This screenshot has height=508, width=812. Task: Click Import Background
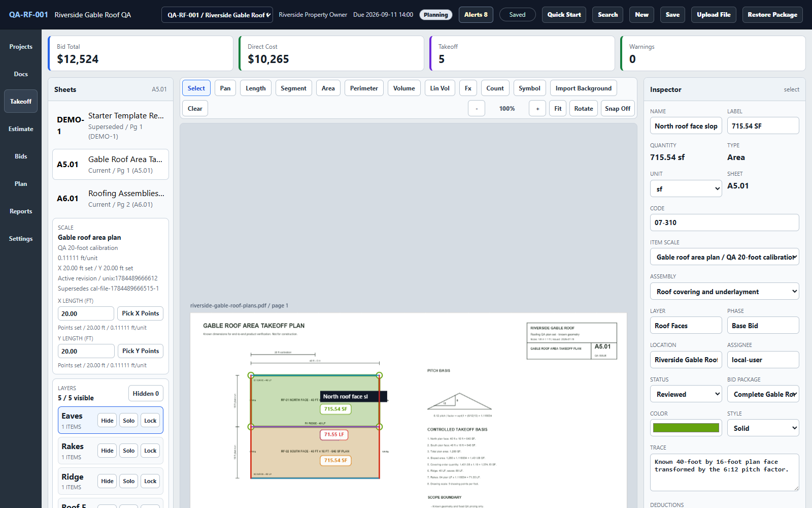click(x=584, y=88)
